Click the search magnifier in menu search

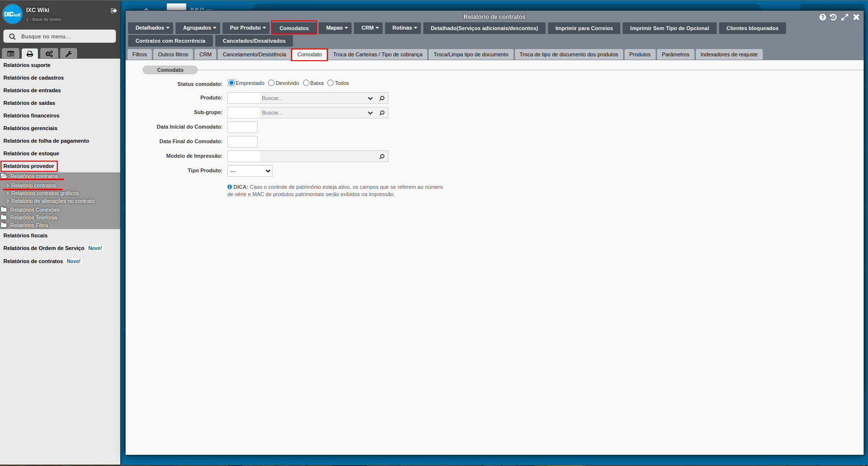13,36
